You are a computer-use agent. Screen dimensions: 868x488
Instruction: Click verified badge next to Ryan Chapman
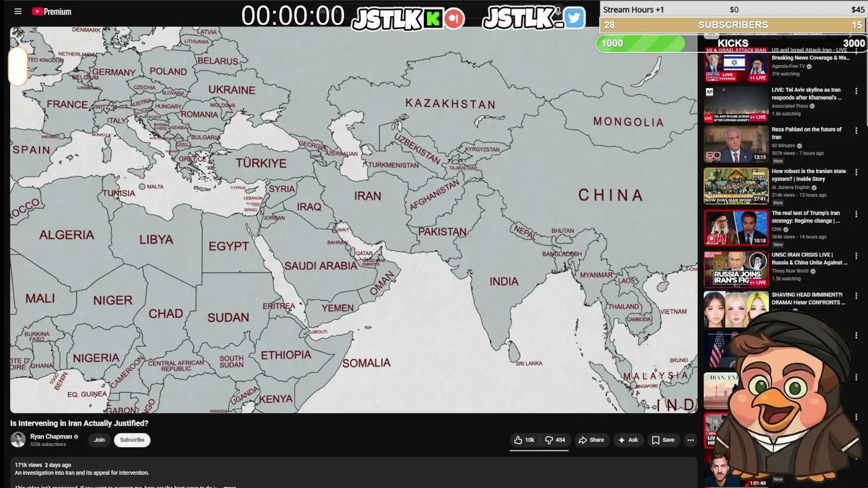pyautogui.click(x=76, y=437)
